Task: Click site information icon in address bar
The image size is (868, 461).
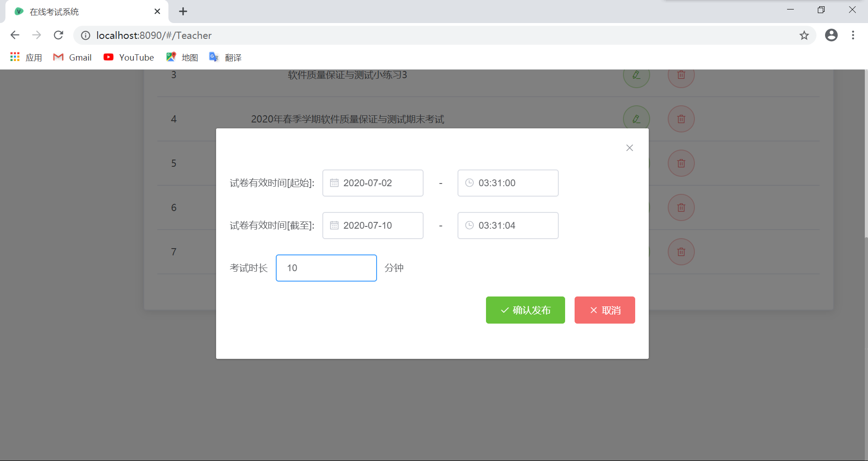Action: [85, 35]
